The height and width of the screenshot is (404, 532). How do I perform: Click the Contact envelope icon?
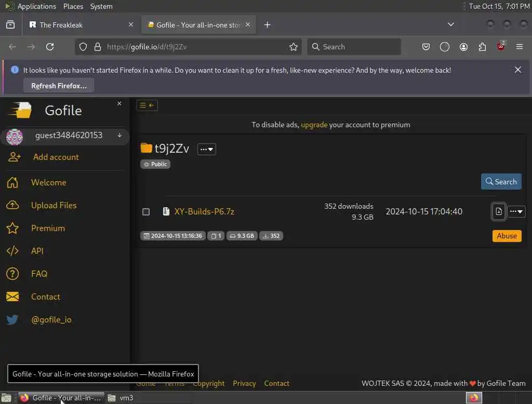(12, 297)
